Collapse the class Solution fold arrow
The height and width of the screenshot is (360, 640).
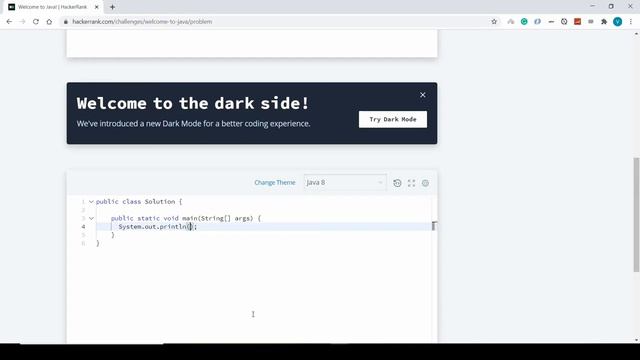[91, 202]
